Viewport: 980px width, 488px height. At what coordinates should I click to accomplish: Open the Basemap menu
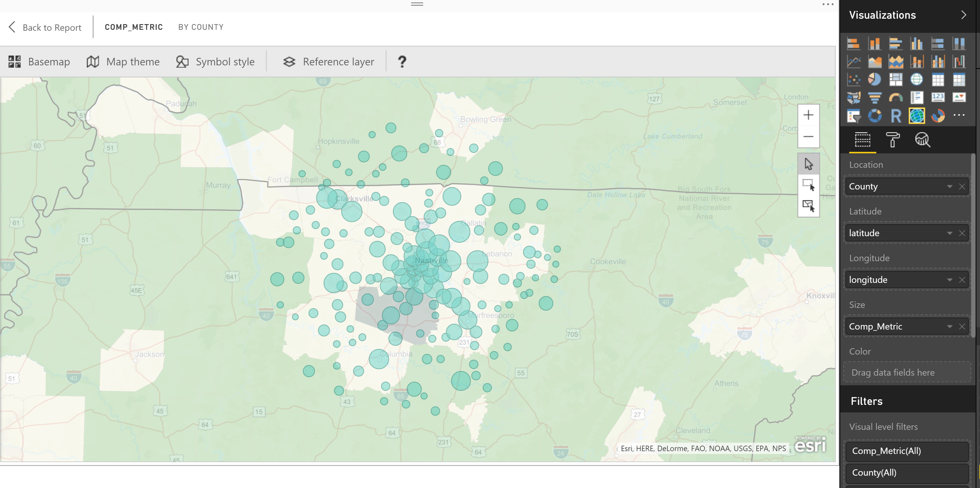coord(39,62)
